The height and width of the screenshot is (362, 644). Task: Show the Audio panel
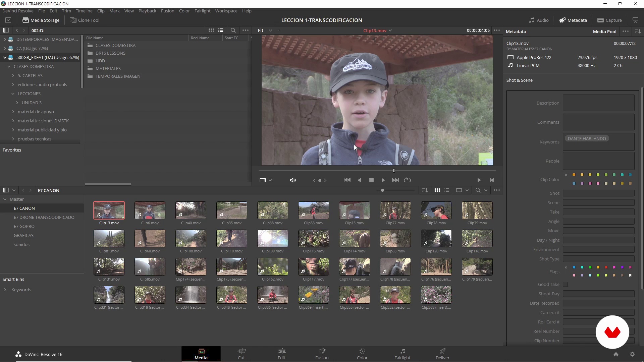tap(539, 20)
